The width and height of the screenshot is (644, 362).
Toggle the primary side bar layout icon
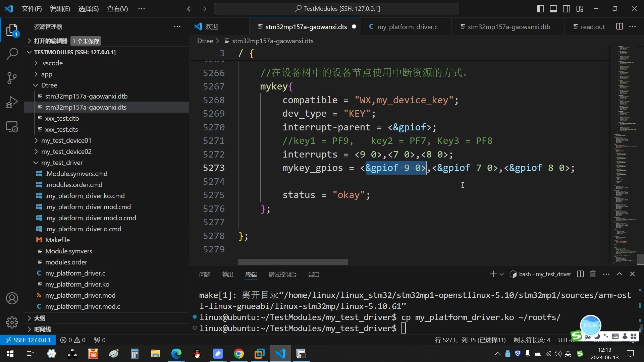(540, 9)
